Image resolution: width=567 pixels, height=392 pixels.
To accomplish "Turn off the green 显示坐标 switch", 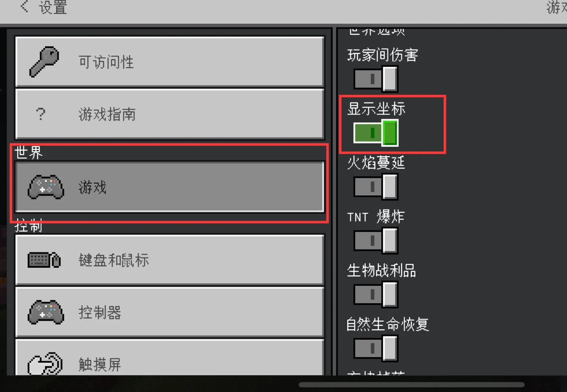I will click(x=376, y=133).
